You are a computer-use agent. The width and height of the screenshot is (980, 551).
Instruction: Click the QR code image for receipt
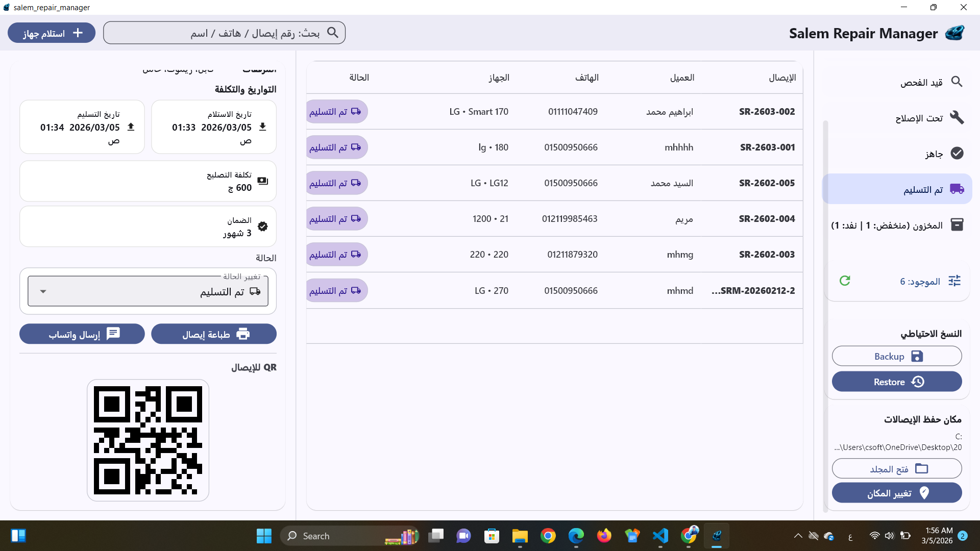coord(148,440)
